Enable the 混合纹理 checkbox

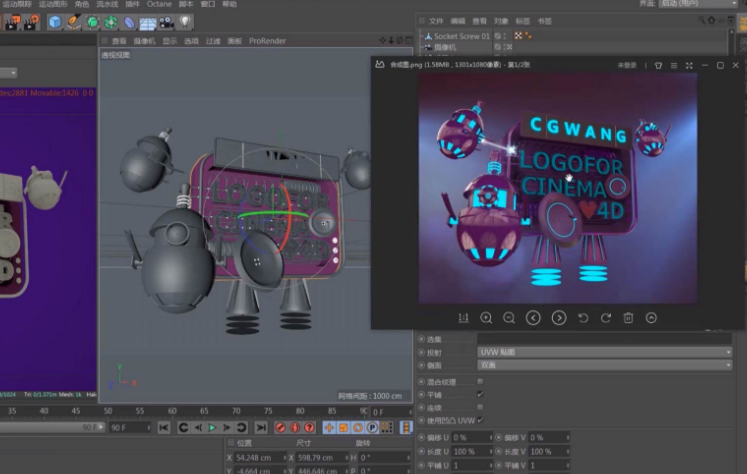coord(481,381)
